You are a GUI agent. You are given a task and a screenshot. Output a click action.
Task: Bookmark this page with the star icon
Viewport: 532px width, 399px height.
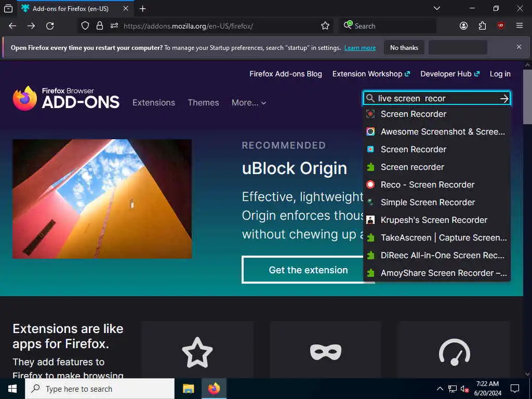click(x=325, y=26)
